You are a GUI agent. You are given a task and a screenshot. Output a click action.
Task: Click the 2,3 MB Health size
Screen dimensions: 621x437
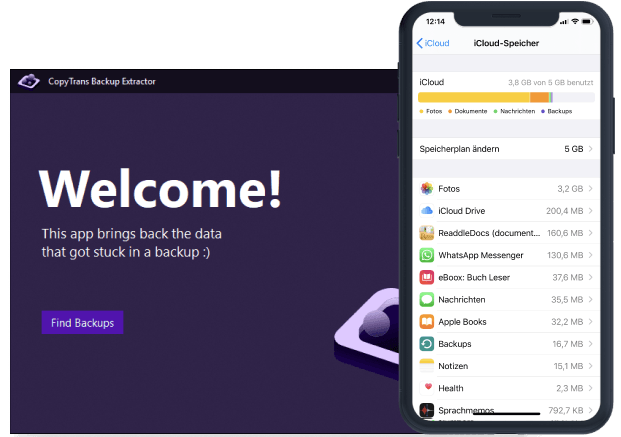click(x=570, y=388)
